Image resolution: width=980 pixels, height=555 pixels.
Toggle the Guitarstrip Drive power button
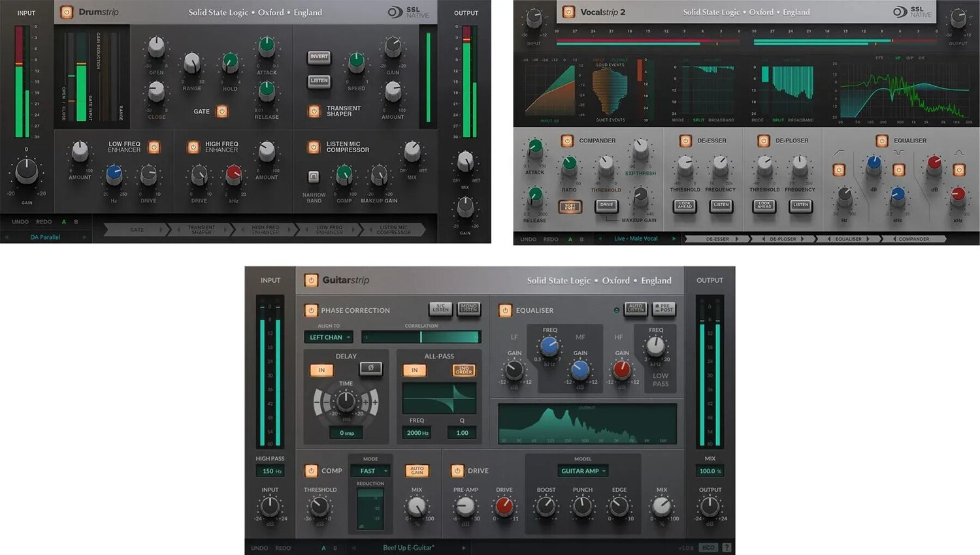click(x=457, y=471)
